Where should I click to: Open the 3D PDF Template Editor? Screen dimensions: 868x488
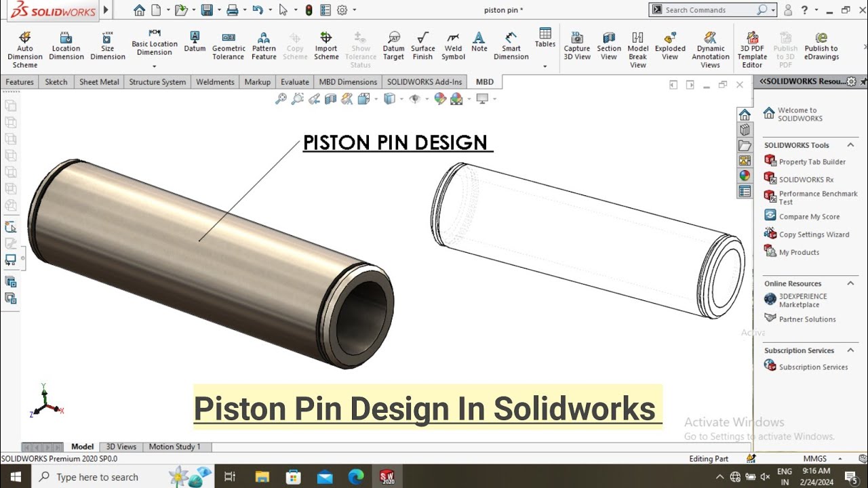(752, 49)
